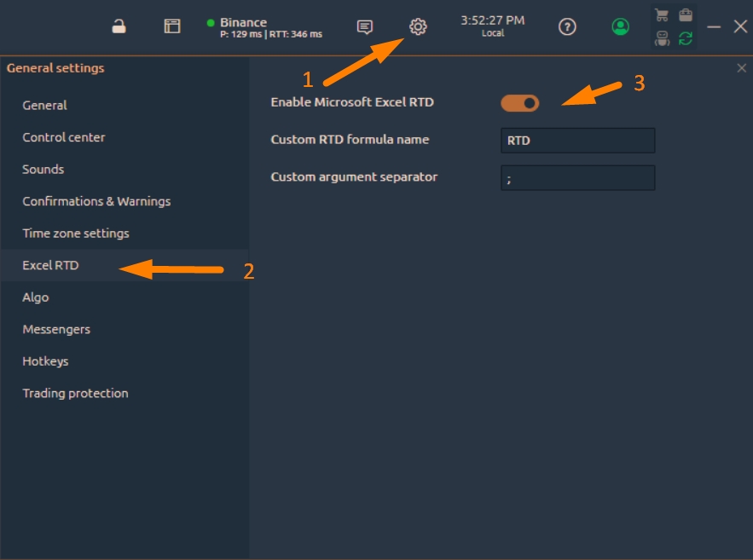Open the workspace layout panel icon

[172, 26]
